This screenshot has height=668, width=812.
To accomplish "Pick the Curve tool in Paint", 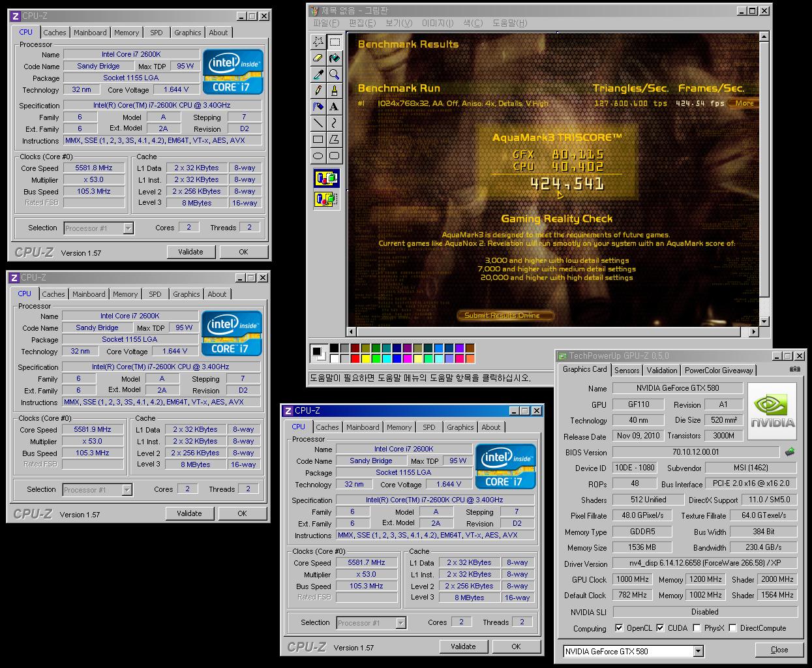I will [x=334, y=123].
